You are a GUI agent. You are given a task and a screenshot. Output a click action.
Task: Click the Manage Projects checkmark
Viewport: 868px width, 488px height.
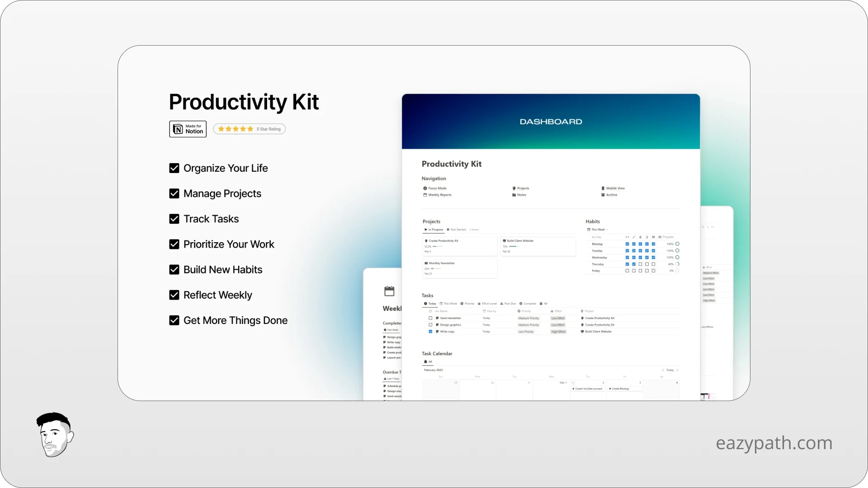point(174,193)
